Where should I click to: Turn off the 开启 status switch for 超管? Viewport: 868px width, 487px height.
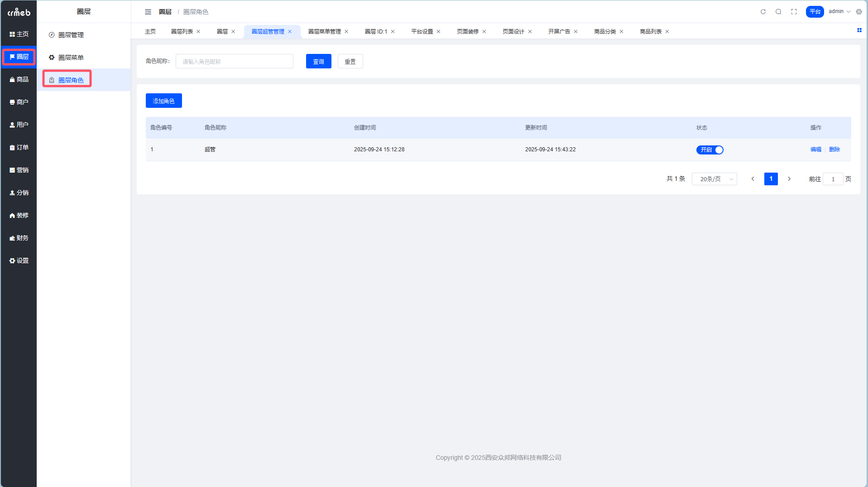710,150
